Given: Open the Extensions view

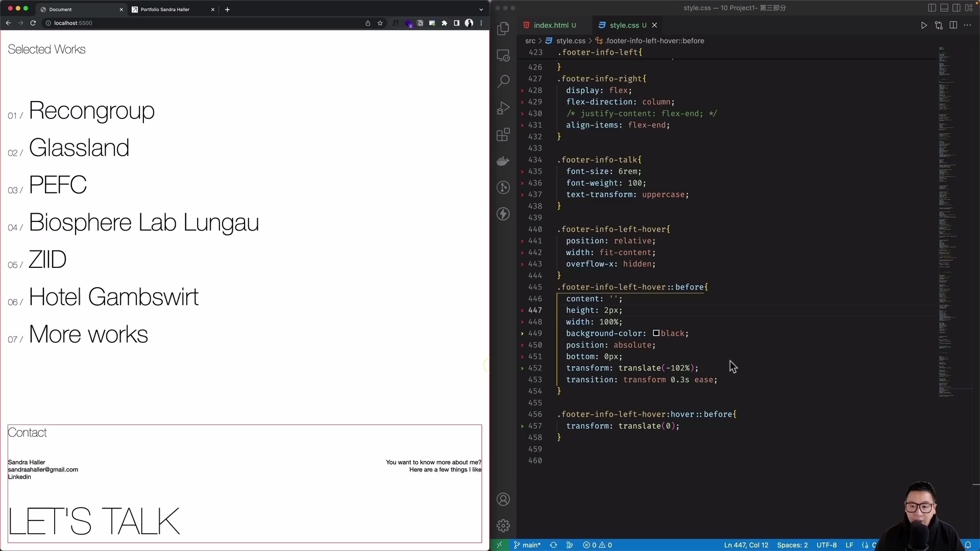Looking at the screenshot, I should pos(504,135).
